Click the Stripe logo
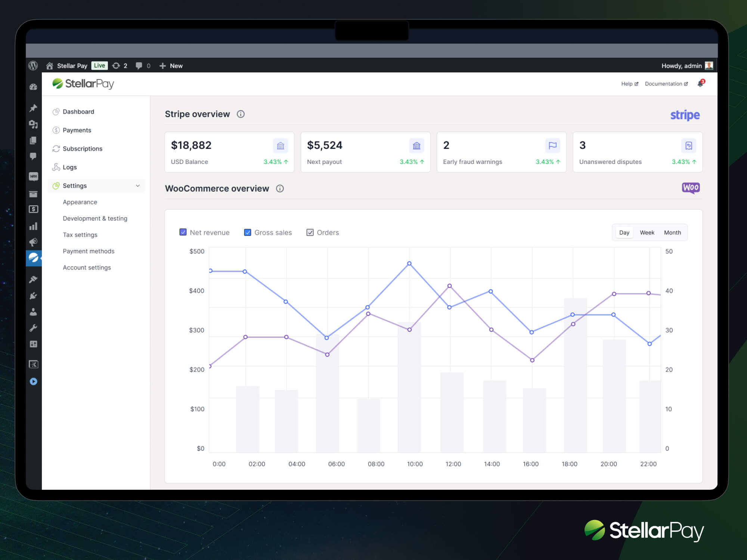Viewport: 747px width, 560px height. pos(685,115)
